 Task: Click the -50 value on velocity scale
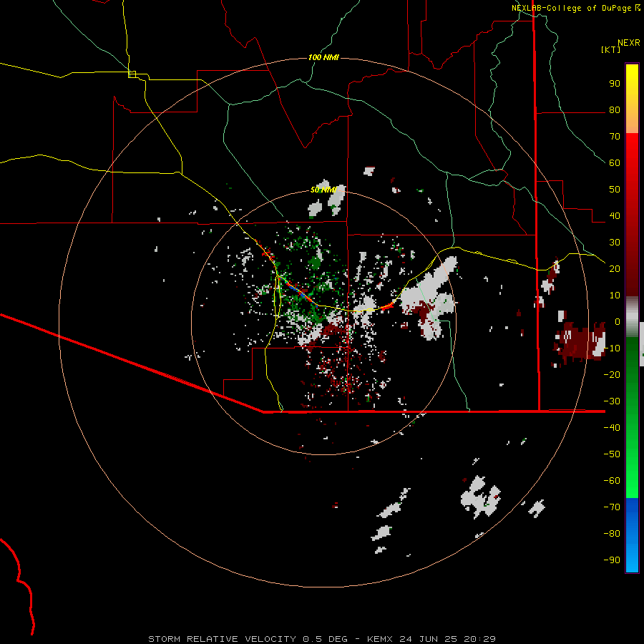[612, 454]
